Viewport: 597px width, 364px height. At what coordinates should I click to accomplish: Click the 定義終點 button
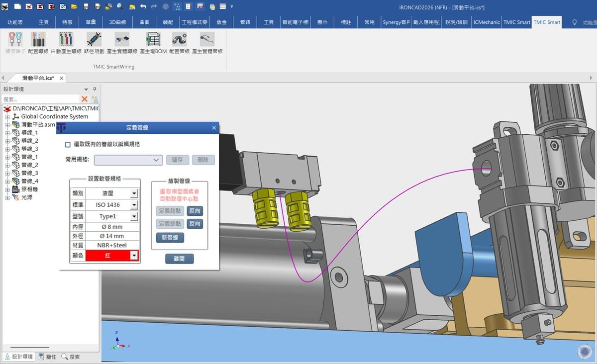(x=170, y=224)
